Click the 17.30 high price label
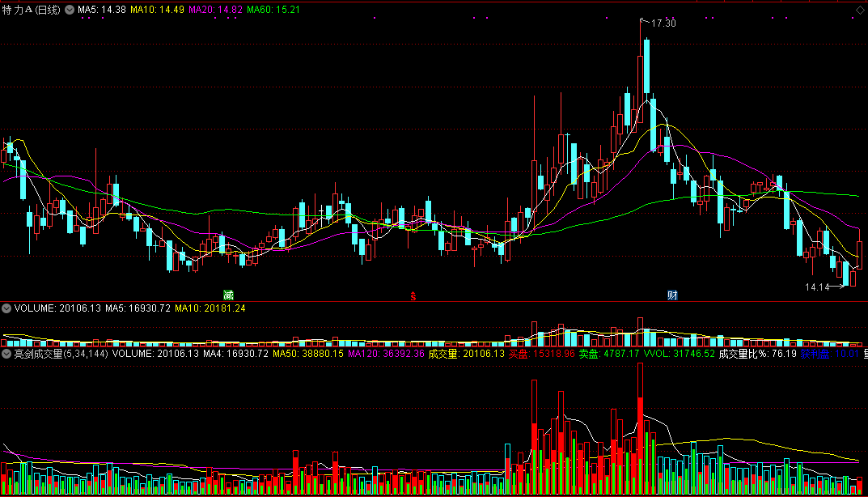This screenshot has width=868, height=497. [663, 23]
